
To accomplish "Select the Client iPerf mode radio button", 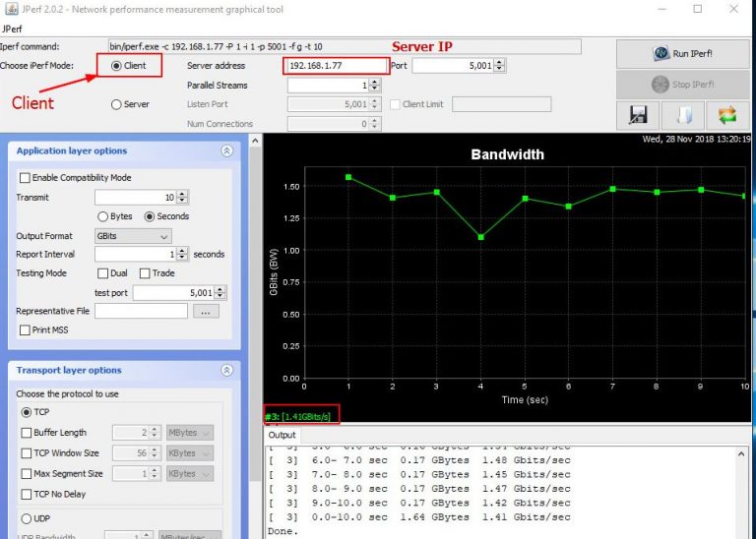I will coord(116,66).
